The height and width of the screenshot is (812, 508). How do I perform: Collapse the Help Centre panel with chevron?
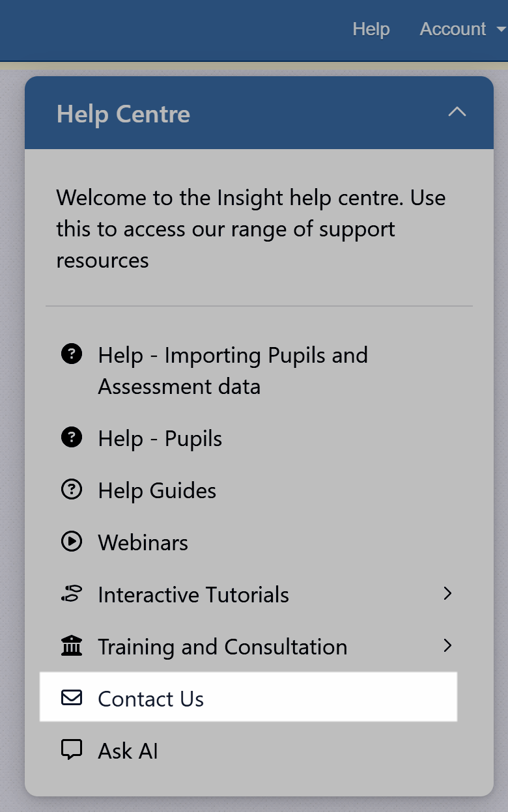click(457, 112)
